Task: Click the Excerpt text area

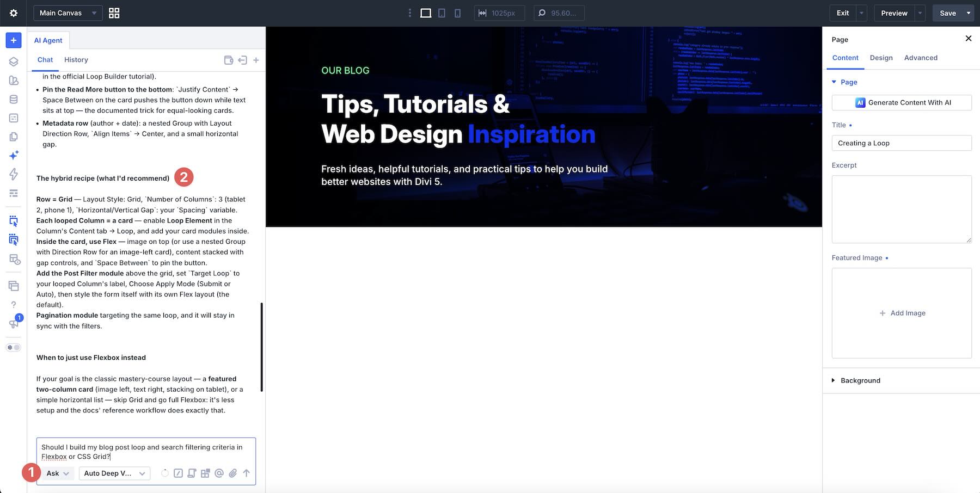Action: coord(902,209)
